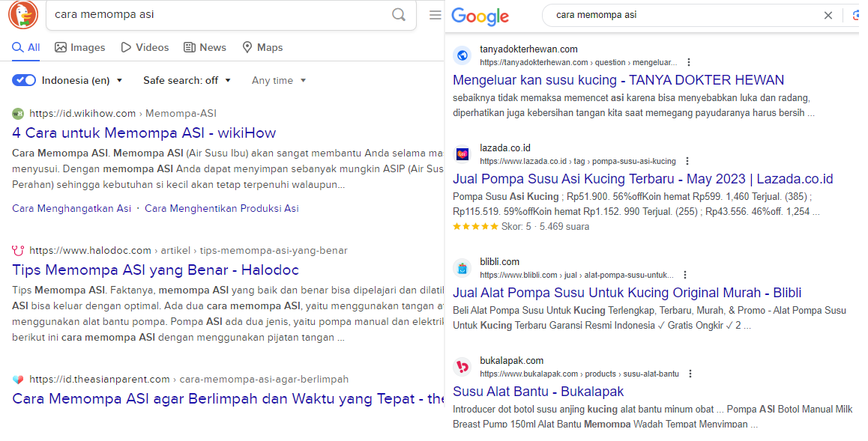The width and height of the screenshot is (868, 441).
Task: Click the id.wikihow.com URL breadcrumb
Action: (123, 113)
